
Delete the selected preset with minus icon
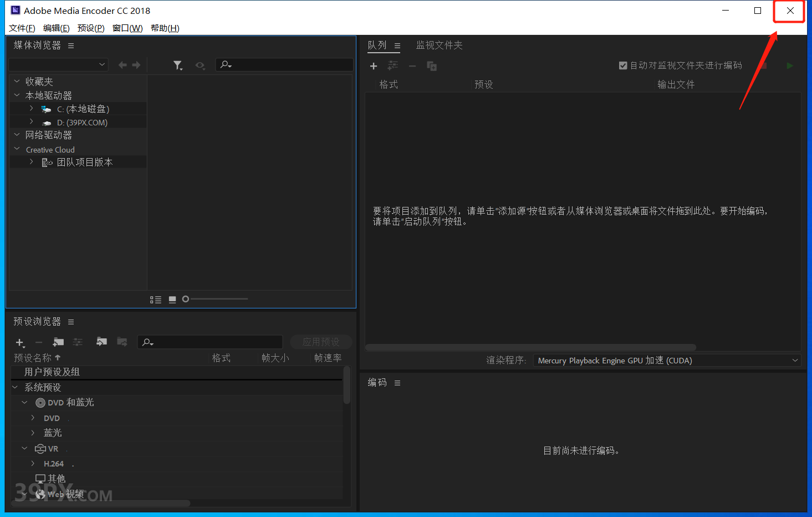click(x=39, y=343)
